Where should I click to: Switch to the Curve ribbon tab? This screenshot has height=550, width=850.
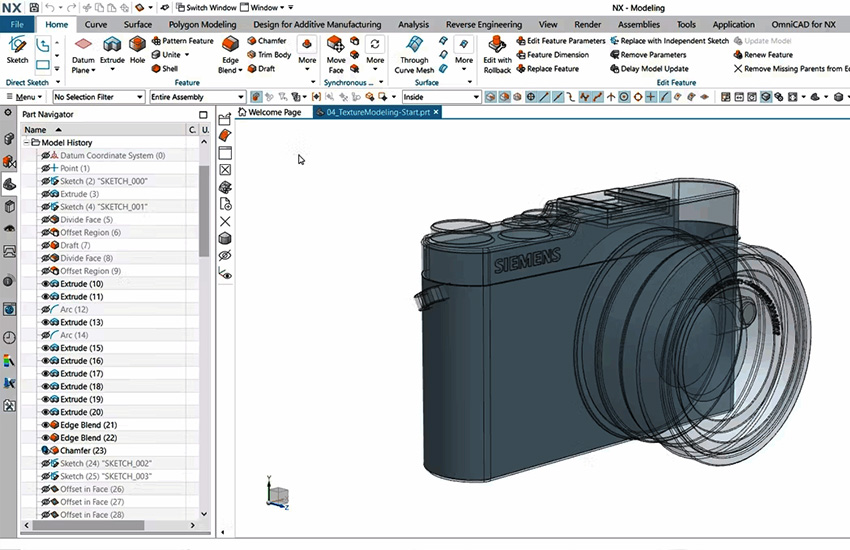click(96, 24)
